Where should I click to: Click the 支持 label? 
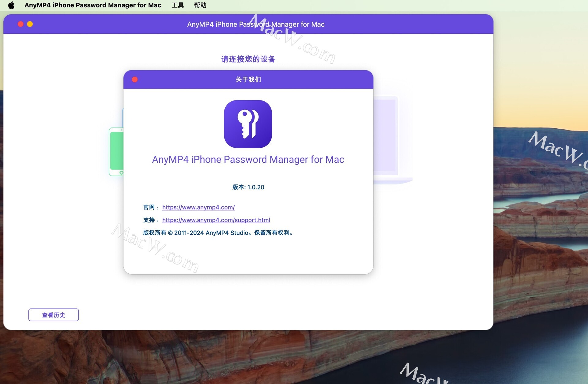[x=149, y=220]
